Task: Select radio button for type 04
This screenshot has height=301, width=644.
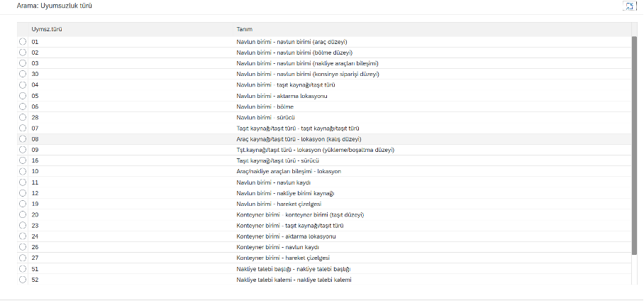Action: pos(23,85)
